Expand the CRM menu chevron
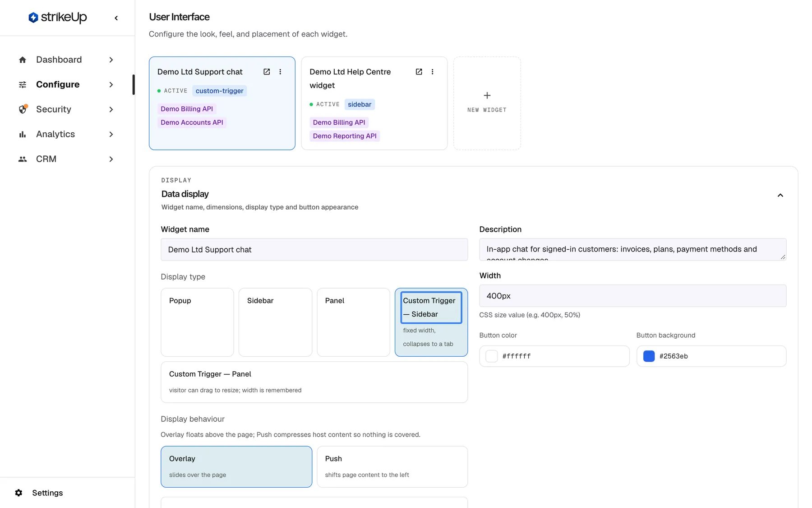 coord(111,159)
